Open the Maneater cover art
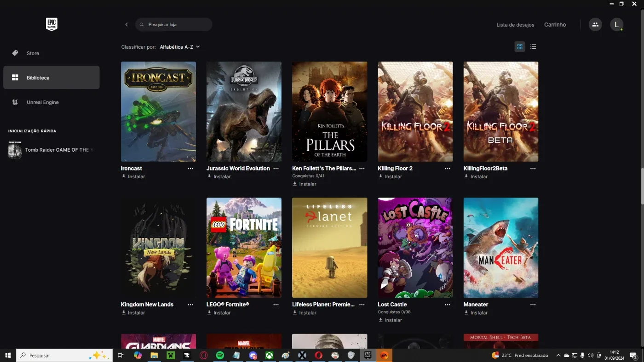This screenshot has height=362, width=644. coord(501,248)
